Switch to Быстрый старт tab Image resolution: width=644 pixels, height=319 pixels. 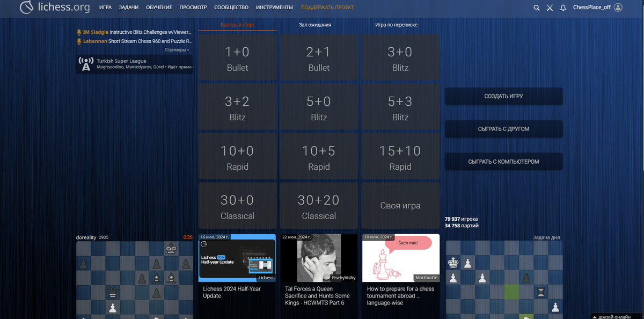click(238, 25)
